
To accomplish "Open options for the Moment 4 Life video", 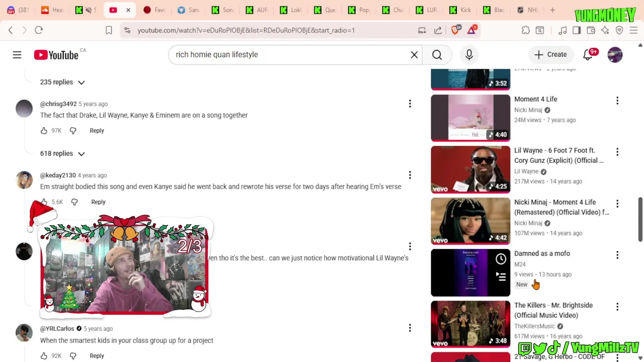I will click(x=617, y=101).
